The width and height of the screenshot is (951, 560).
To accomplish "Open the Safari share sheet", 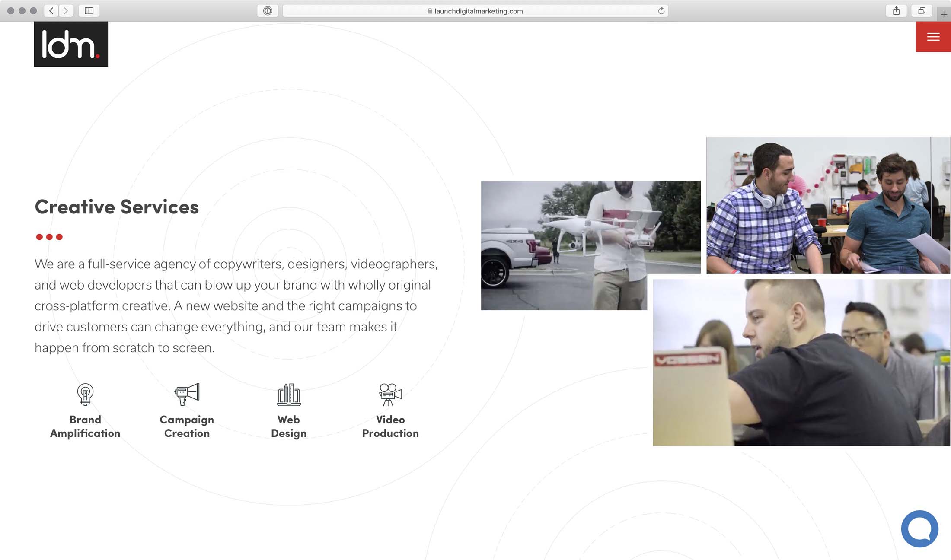I will coord(896,11).
